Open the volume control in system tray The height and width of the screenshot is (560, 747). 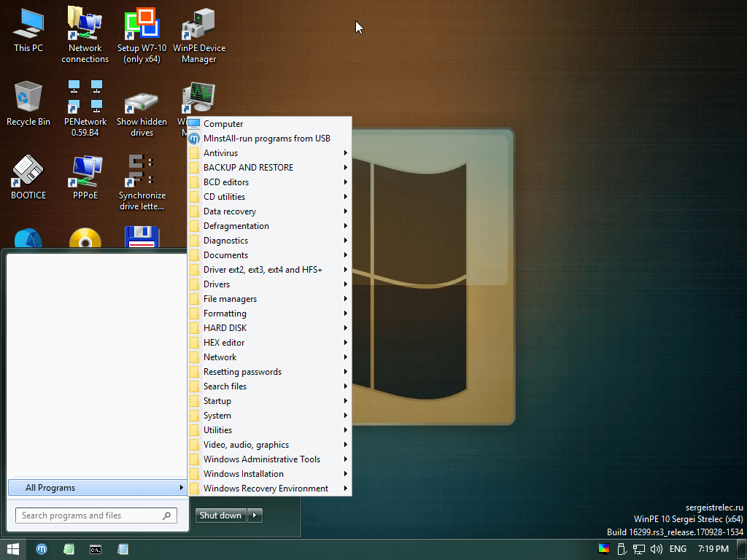point(656,549)
